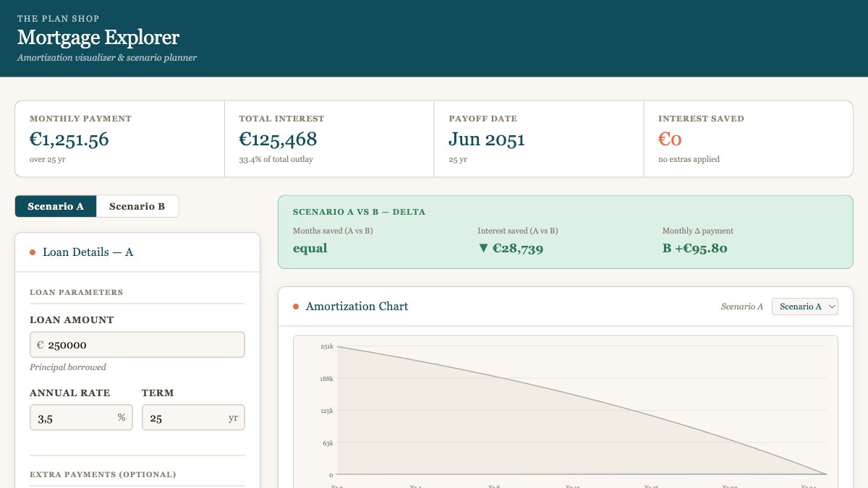Click the Mortgage Explorer title
This screenshot has height=488, width=868.
[x=98, y=37]
